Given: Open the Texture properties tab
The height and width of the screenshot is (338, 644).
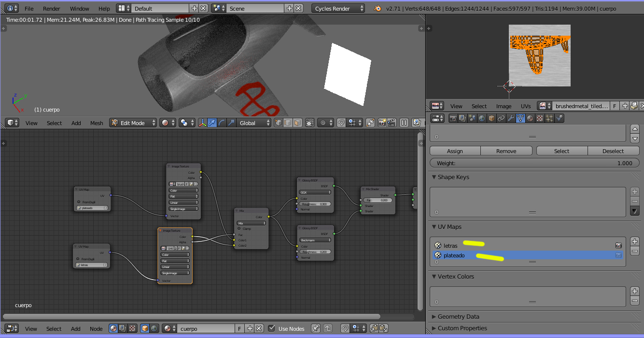Looking at the screenshot, I should click(540, 118).
